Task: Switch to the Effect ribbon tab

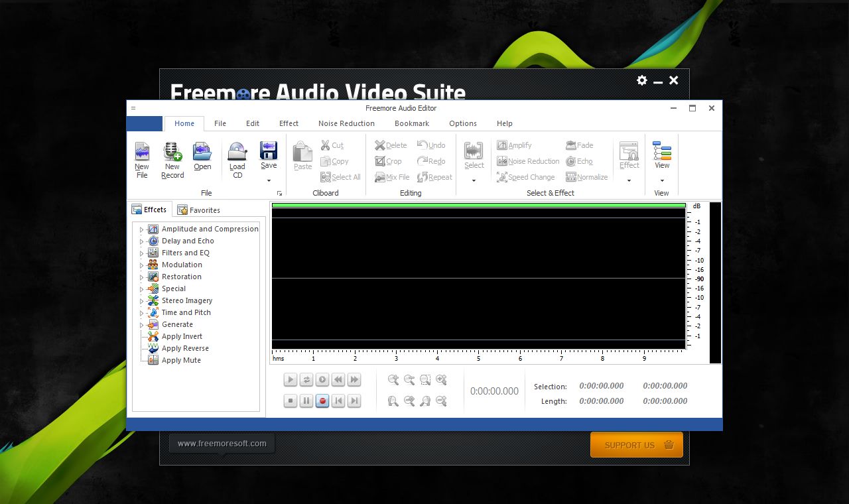Action: [x=289, y=123]
